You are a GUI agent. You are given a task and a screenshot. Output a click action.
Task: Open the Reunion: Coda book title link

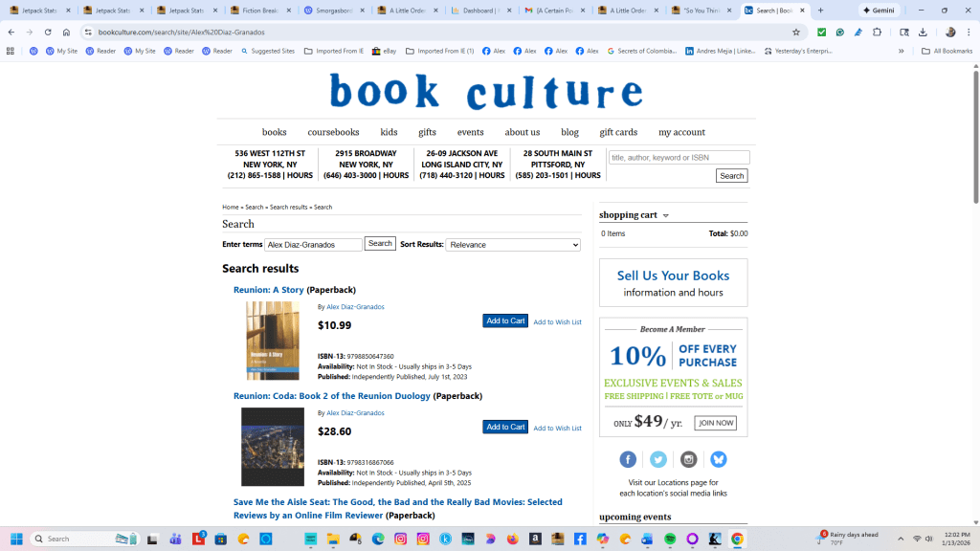click(331, 396)
